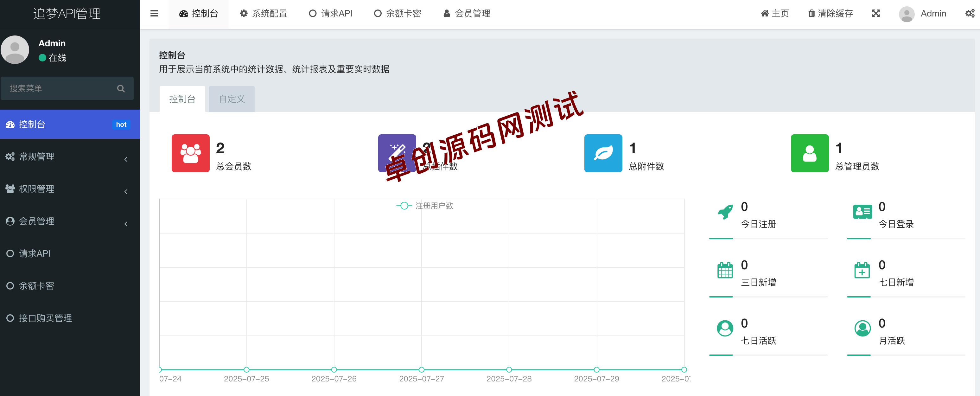Expand the 权限管理 sidebar menu
The width and height of the screenshot is (980, 396).
coord(70,189)
